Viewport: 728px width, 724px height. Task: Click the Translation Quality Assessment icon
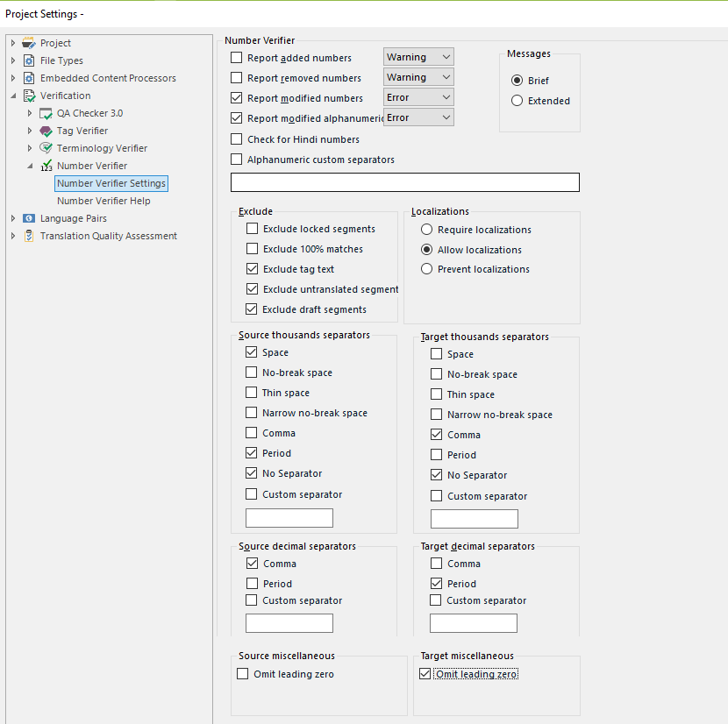pos(29,236)
